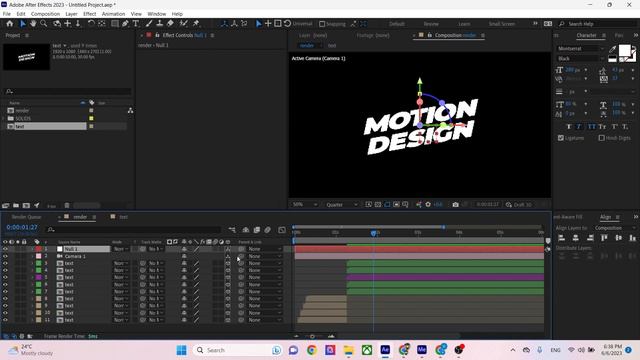Click the purple label color of layer 5
The height and width of the screenshot is (360, 640).
pyautogui.click(x=38, y=278)
